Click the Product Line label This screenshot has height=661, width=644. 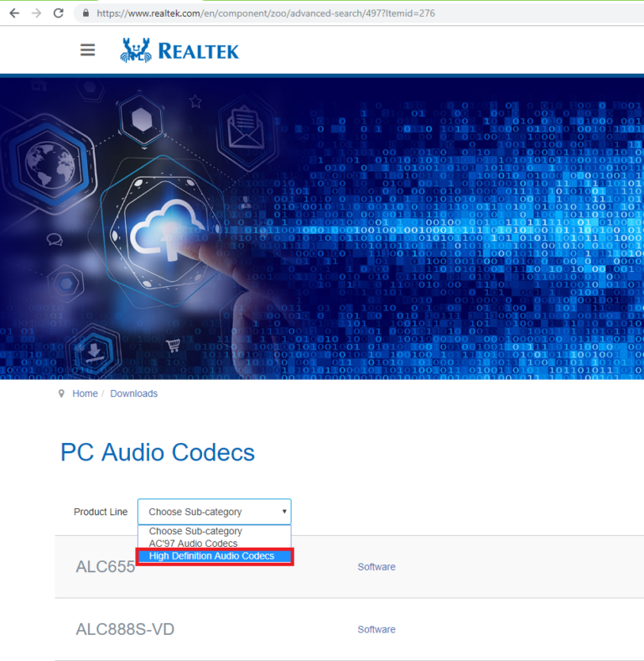[101, 512]
